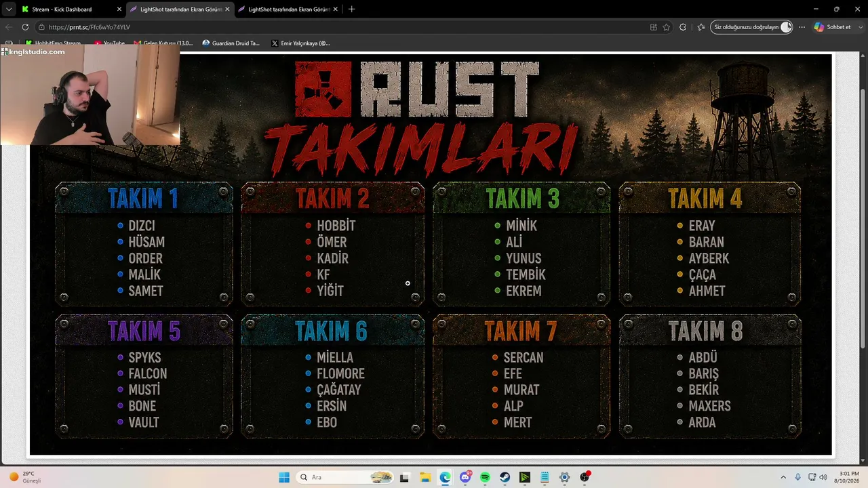Image resolution: width=868 pixels, height=488 pixels.
Task: Click the Rust Takımları screenshot image
Action: [x=431, y=254]
